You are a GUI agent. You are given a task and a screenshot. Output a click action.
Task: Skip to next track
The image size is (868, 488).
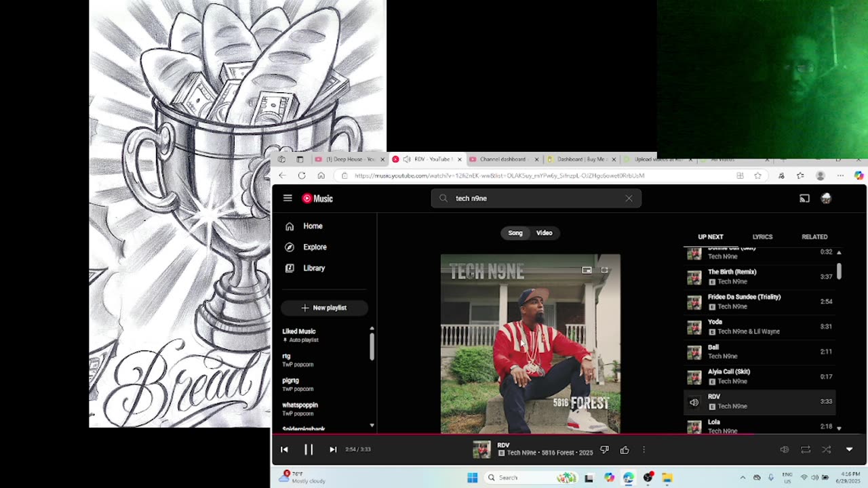[333, 449]
